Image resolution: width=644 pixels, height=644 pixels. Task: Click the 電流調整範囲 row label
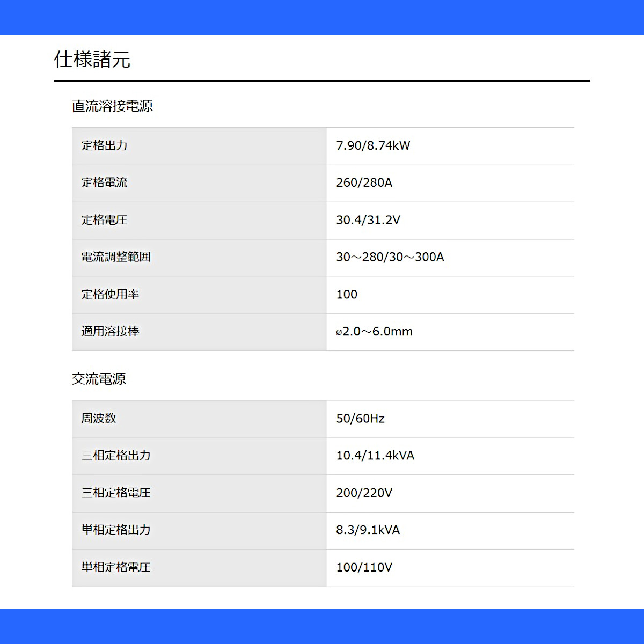point(116,257)
